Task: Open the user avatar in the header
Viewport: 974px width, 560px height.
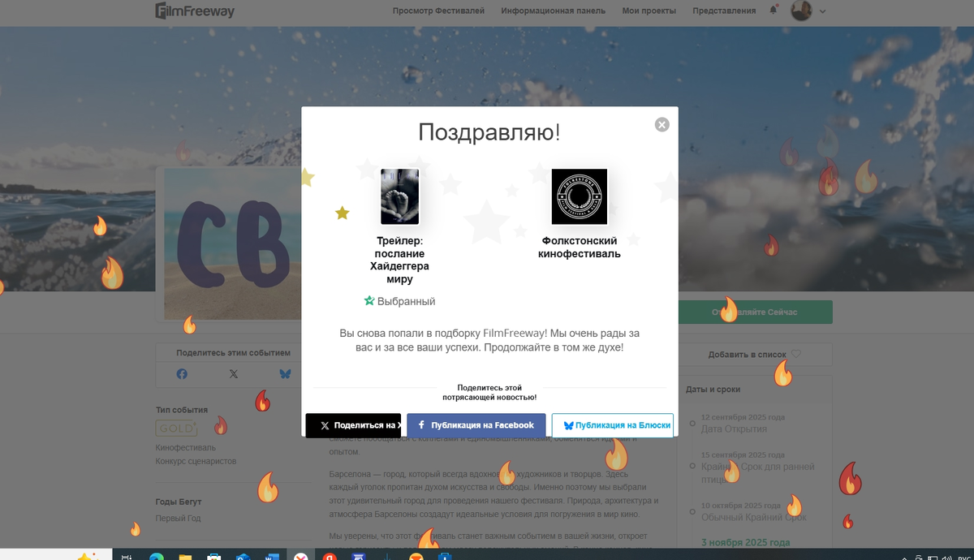Action: coord(801,11)
